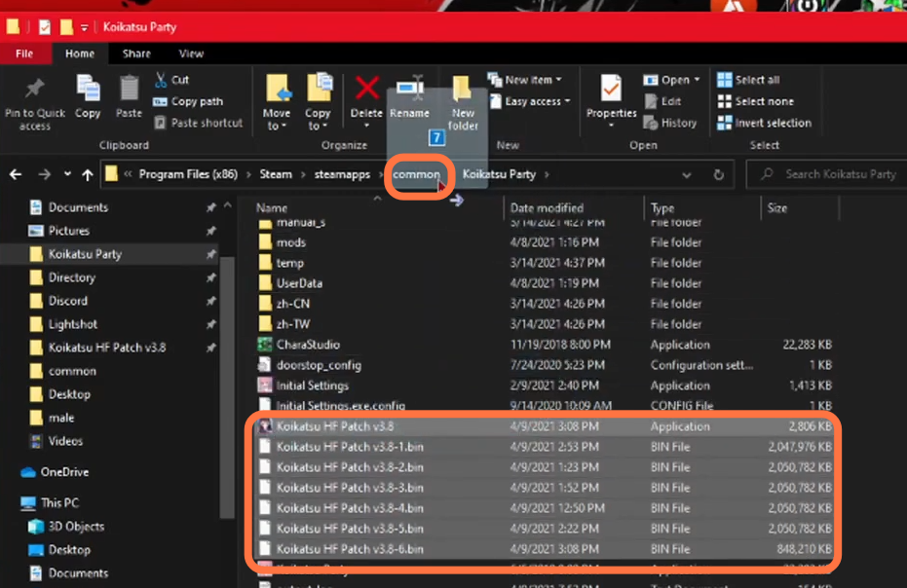Screen dimensions: 907x588
Task: Expand the address bar history dropdown
Action: coord(686,174)
